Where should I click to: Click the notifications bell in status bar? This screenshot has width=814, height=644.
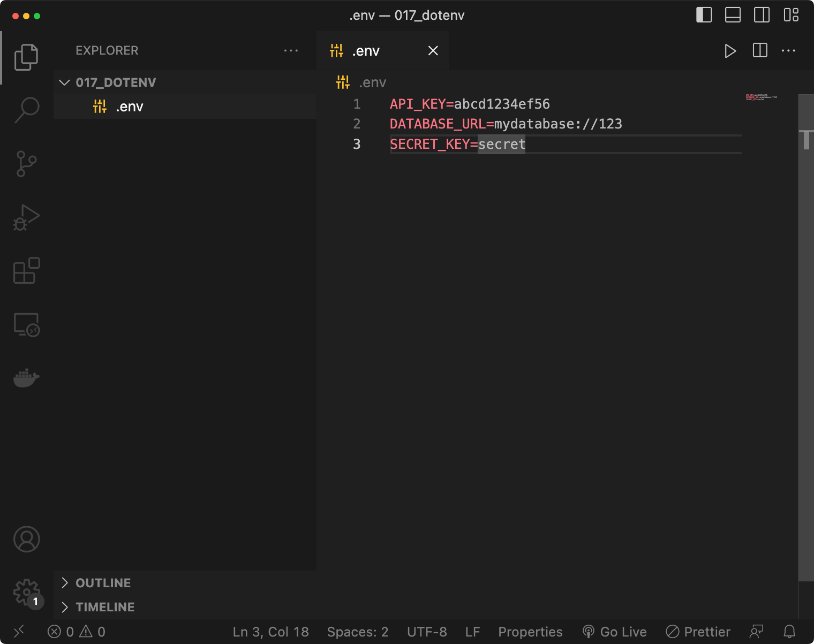(789, 632)
